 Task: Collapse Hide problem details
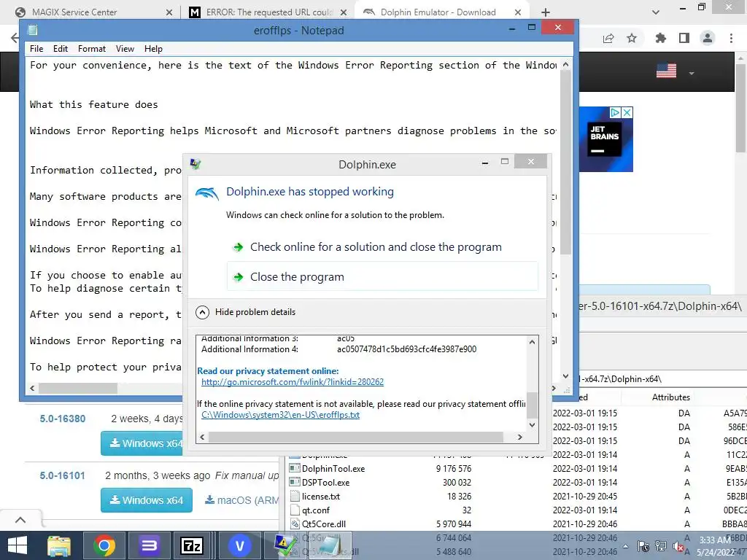(246, 312)
